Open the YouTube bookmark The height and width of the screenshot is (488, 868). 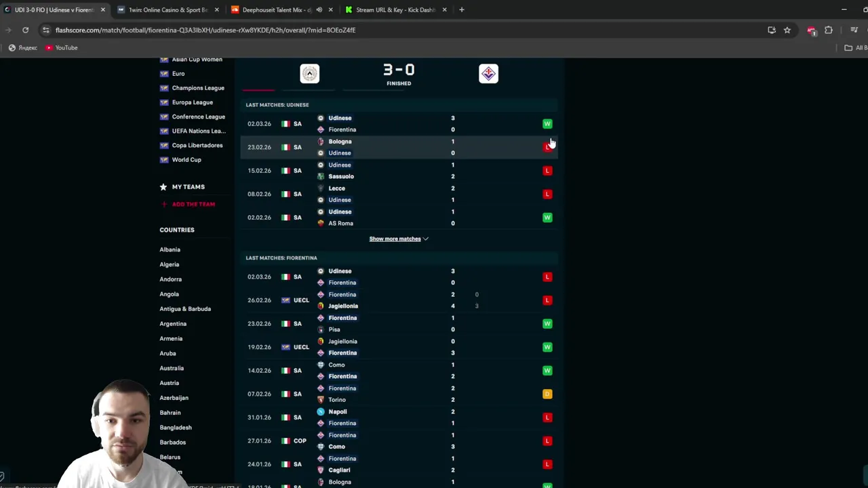point(62,47)
